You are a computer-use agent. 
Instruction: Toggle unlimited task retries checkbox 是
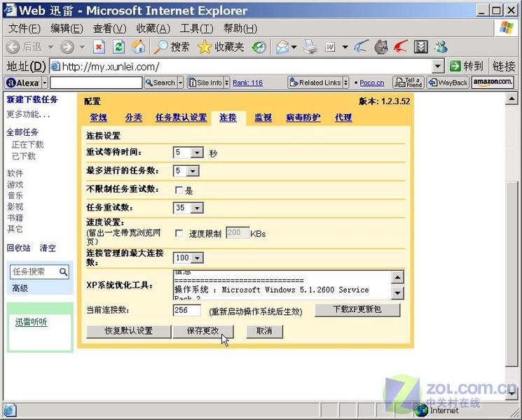point(179,190)
